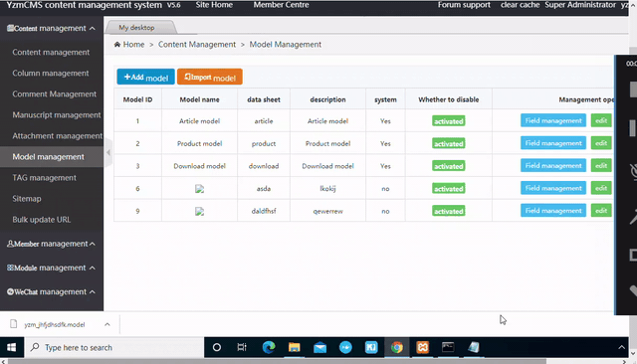Open the notepad app on taskbar

coord(474,347)
